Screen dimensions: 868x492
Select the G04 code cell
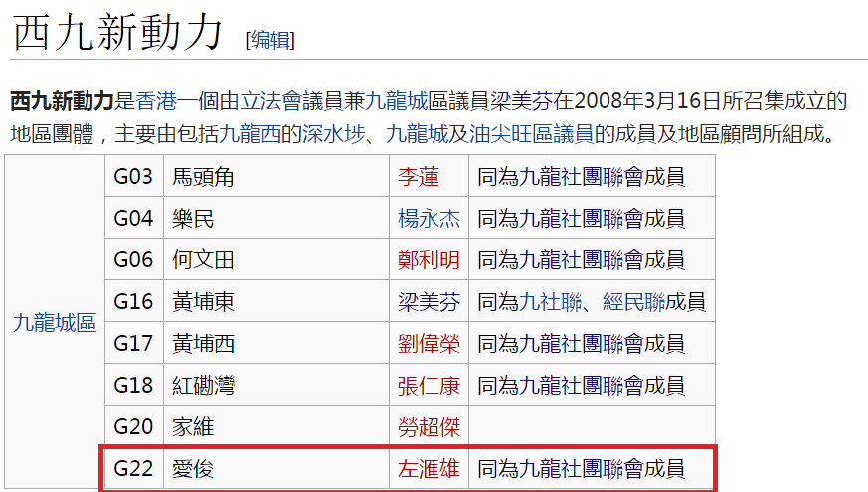click(134, 218)
